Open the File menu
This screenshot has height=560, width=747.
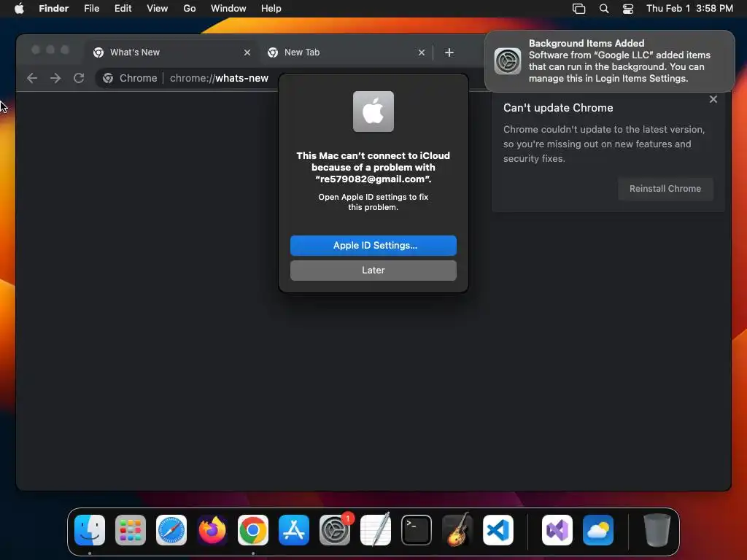click(91, 9)
